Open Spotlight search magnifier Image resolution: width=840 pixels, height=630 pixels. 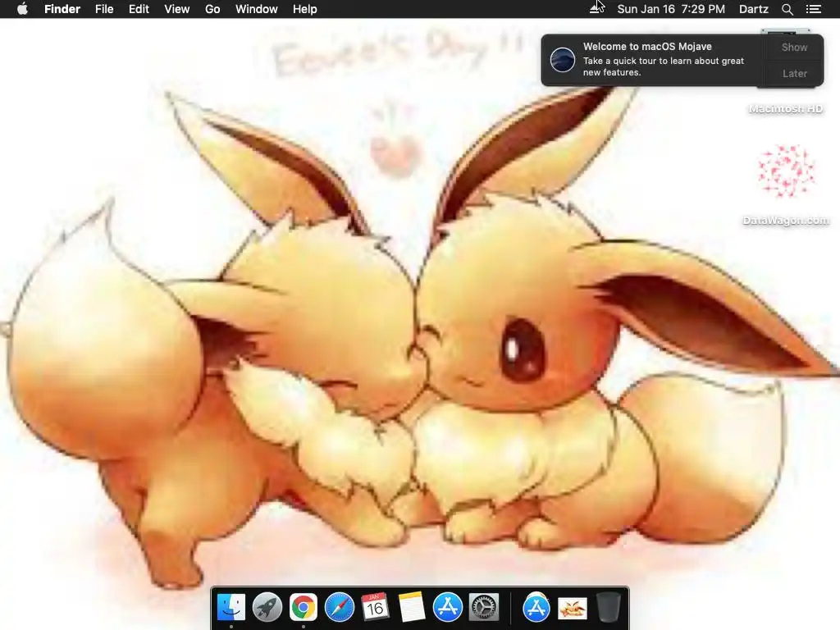tap(787, 9)
